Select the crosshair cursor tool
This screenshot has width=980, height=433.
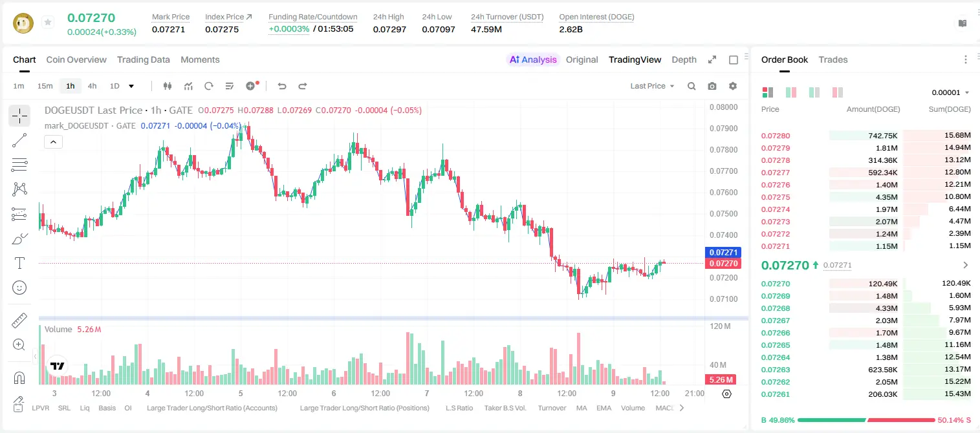[x=19, y=116]
